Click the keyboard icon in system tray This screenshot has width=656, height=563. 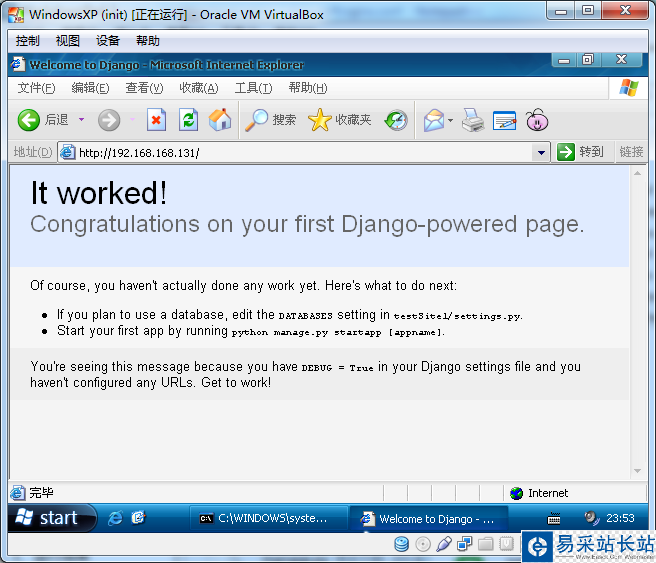click(554, 518)
